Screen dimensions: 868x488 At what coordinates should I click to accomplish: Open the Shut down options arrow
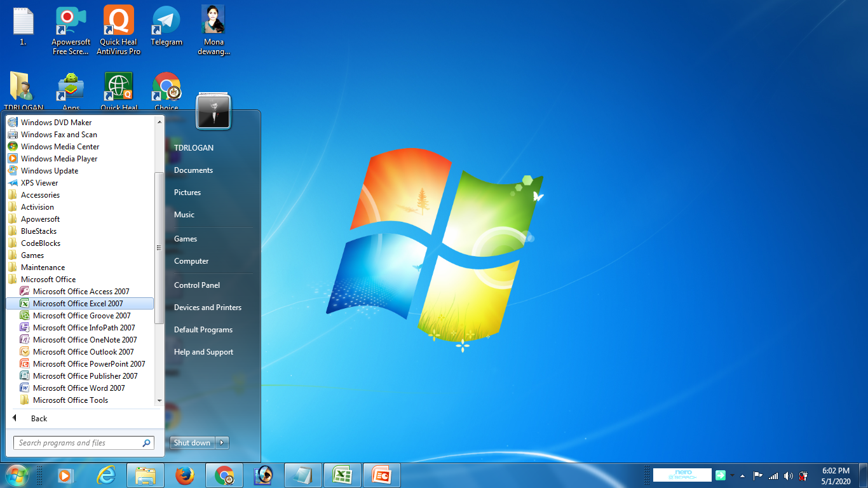point(222,443)
